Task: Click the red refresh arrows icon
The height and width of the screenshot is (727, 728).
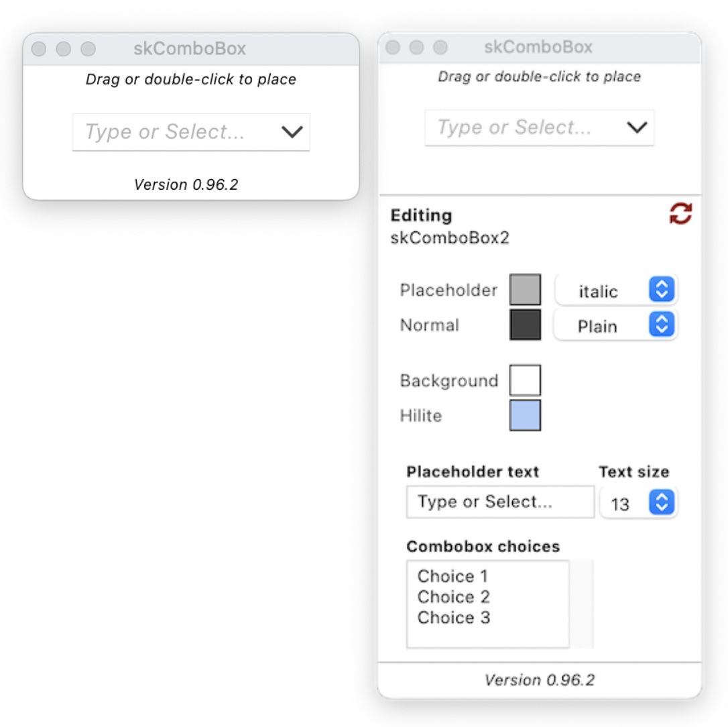Action: [680, 215]
